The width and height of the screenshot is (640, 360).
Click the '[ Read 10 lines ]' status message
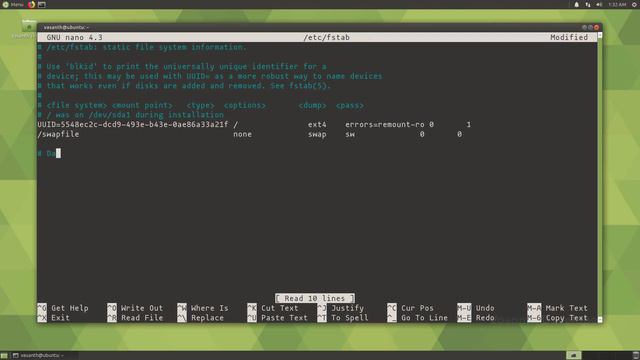pos(315,298)
